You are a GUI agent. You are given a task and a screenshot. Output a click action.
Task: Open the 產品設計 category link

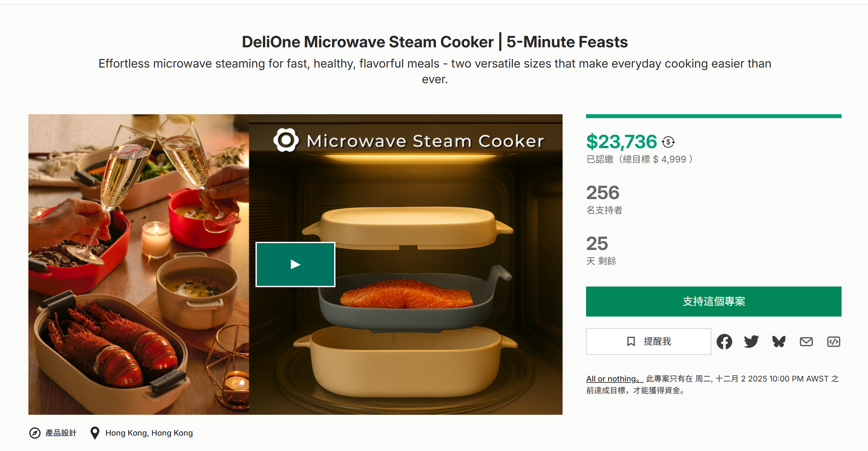[x=61, y=433]
